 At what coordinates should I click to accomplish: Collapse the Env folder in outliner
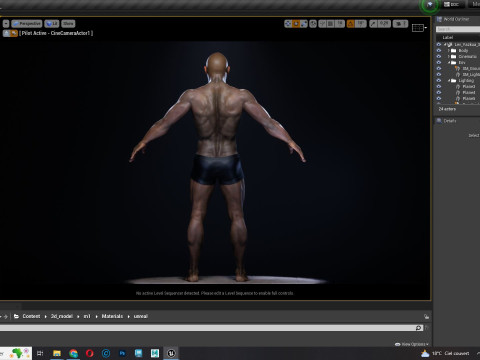(449, 63)
